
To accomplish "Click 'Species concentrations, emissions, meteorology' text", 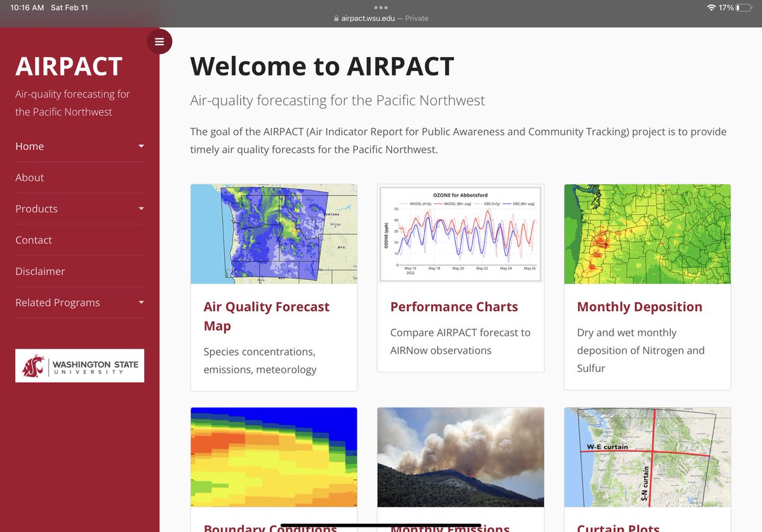I will pyautogui.click(x=260, y=361).
